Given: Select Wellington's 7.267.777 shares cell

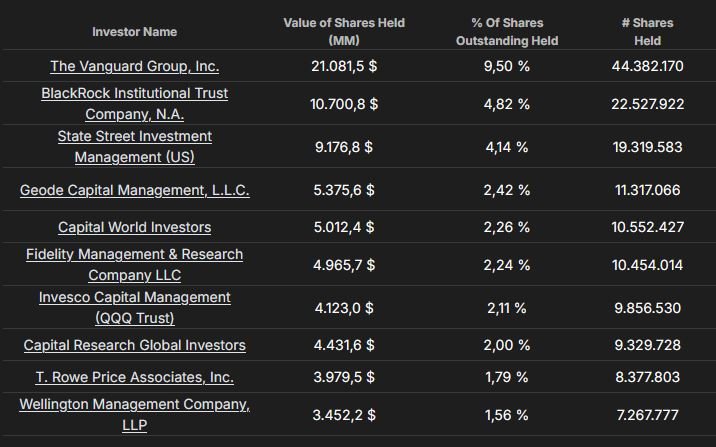Looking at the screenshot, I should point(647,414).
